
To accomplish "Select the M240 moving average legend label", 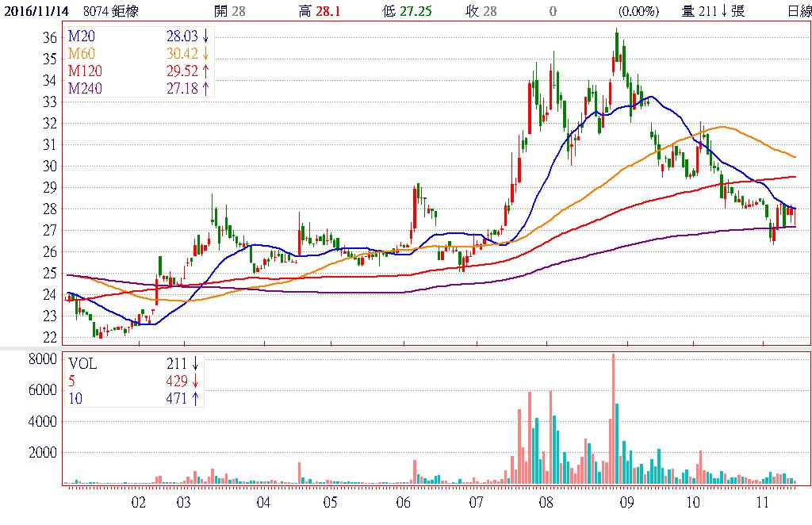I will coord(85,88).
